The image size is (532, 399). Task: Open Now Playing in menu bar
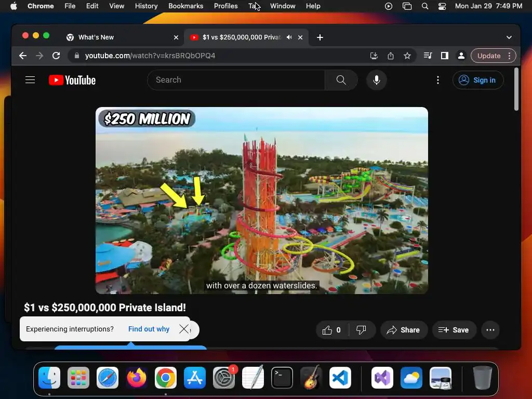pyautogui.click(x=389, y=6)
